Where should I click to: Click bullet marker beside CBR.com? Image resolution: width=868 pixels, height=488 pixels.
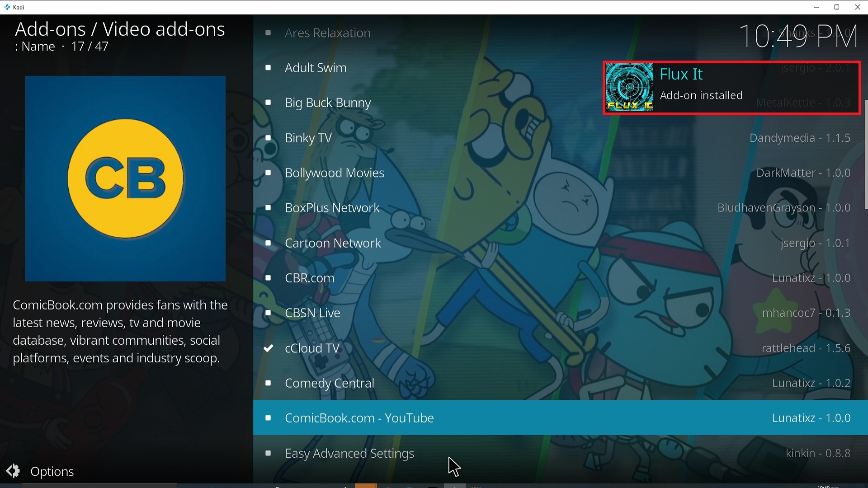pos(269,278)
